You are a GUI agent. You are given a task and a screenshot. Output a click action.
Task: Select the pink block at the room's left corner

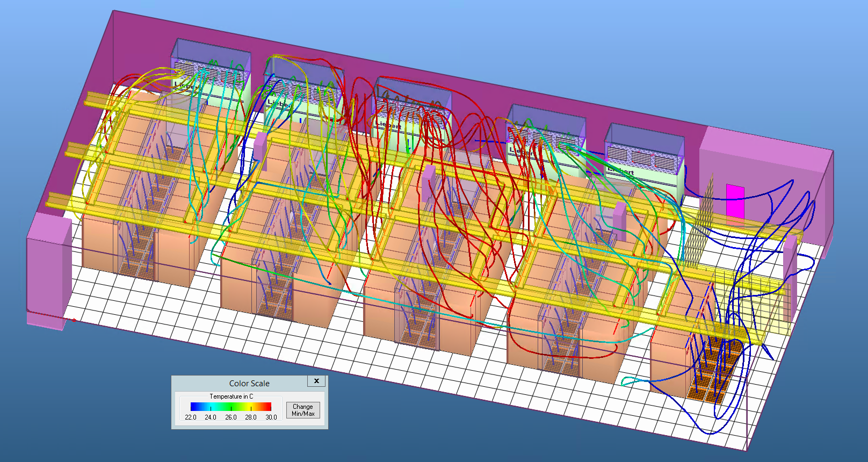click(48, 271)
